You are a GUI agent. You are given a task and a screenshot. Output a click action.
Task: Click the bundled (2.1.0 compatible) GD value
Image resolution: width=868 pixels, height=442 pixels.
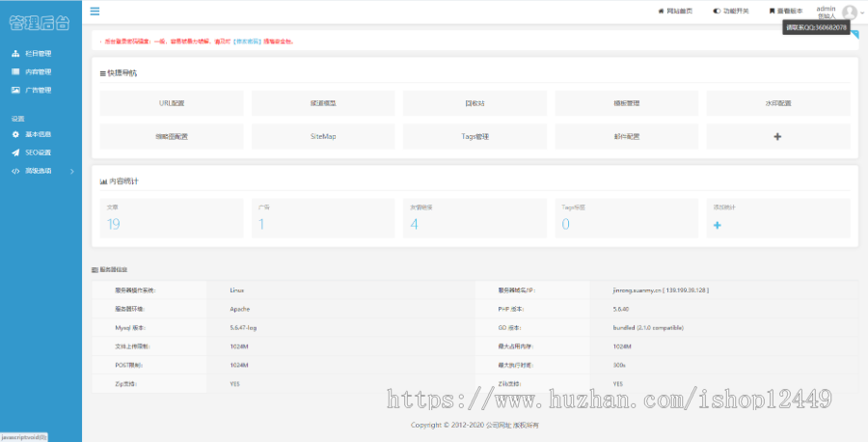click(x=648, y=328)
